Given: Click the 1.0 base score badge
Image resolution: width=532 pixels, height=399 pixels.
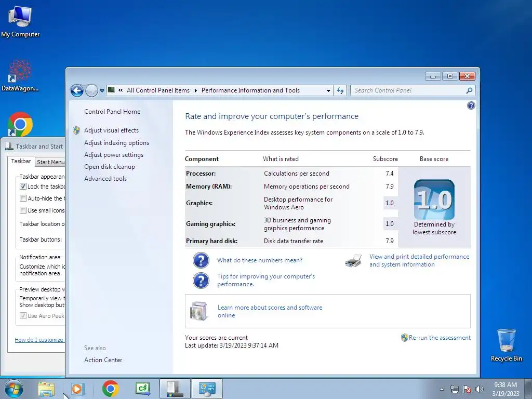Looking at the screenshot, I should [434, 199].
